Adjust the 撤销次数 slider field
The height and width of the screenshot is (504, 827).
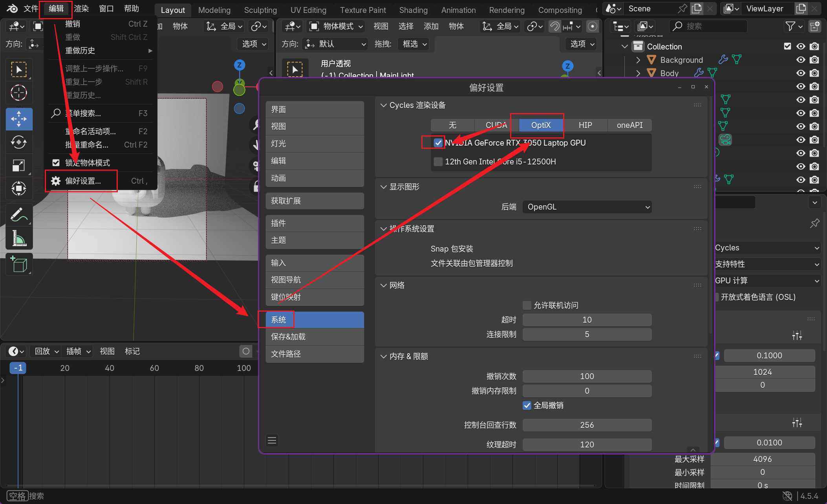587,376
